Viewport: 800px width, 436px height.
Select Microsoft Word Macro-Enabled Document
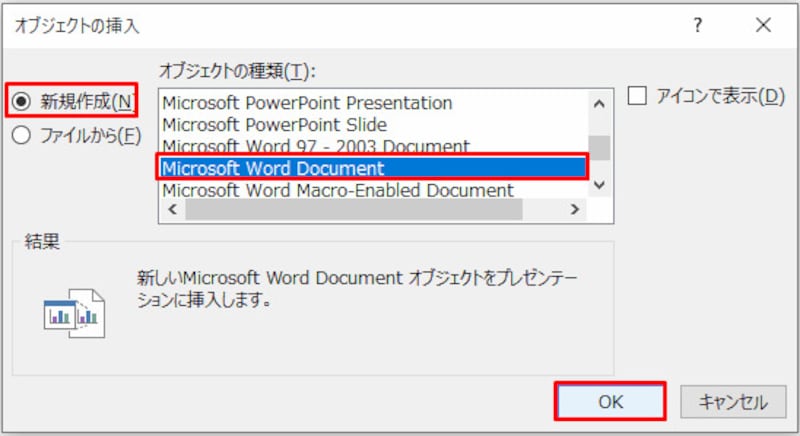(x=337, y=189)
